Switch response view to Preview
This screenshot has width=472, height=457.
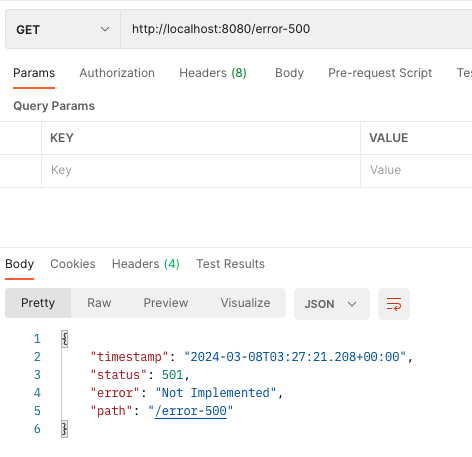pyautogui.click(x=166, y=303)
